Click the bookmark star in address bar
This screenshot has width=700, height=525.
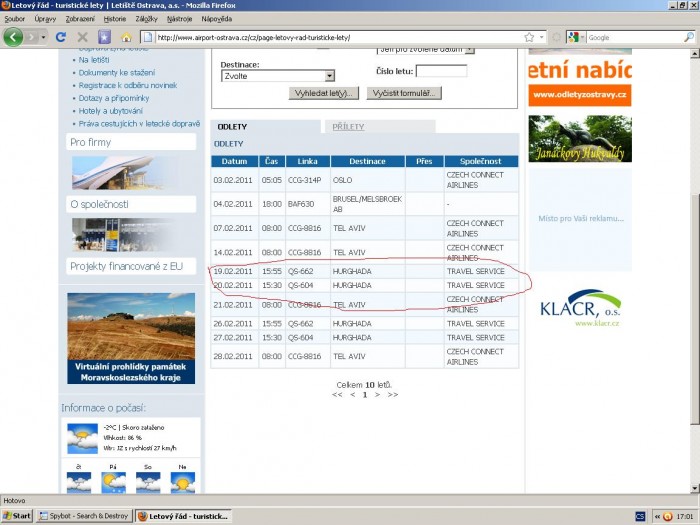(x=528, y=37)
